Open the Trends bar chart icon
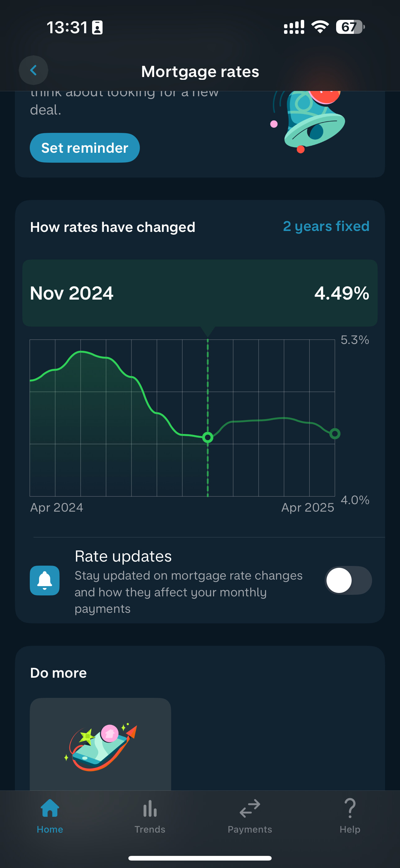The height and width of the screenshot is (868, 400). pyautogui.click(x=150, y=809)
